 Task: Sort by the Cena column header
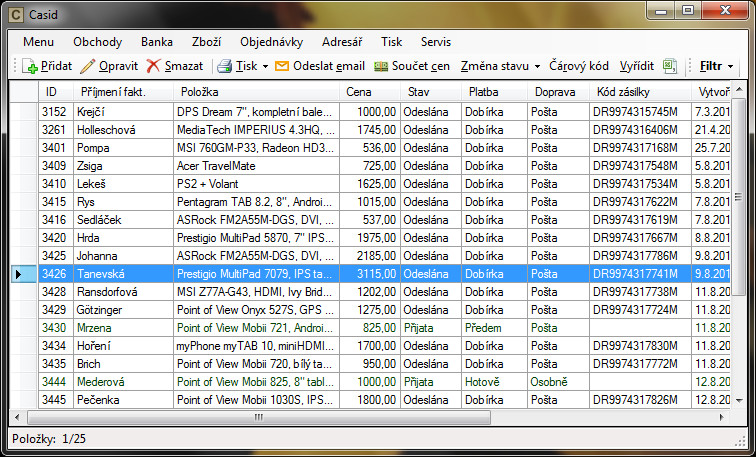[x=370, y=92]
